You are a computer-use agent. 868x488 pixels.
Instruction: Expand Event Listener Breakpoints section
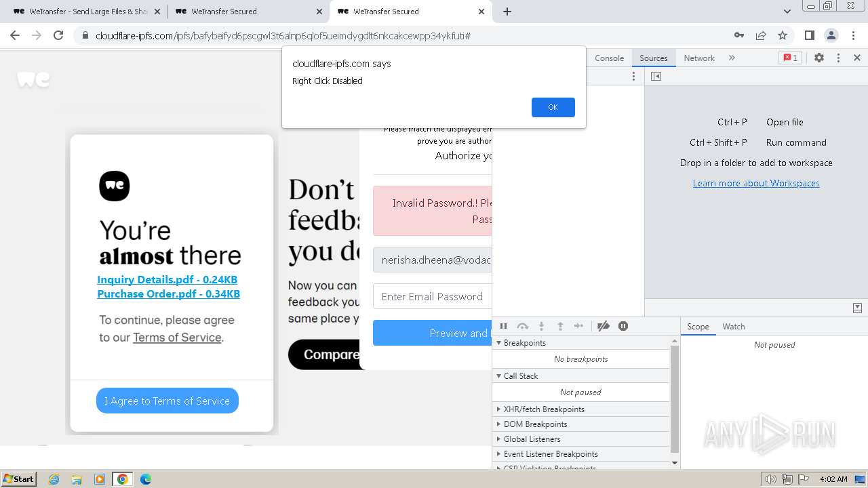pyautogui.click(x=581, y=454)
